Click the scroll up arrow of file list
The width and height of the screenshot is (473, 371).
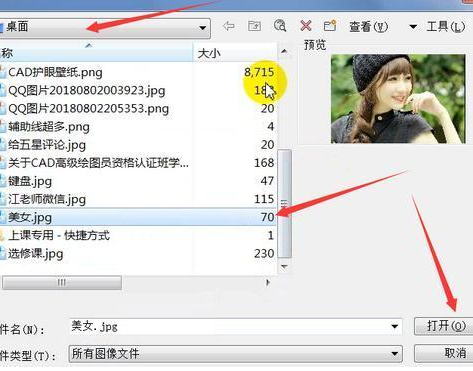pos(284,52)
